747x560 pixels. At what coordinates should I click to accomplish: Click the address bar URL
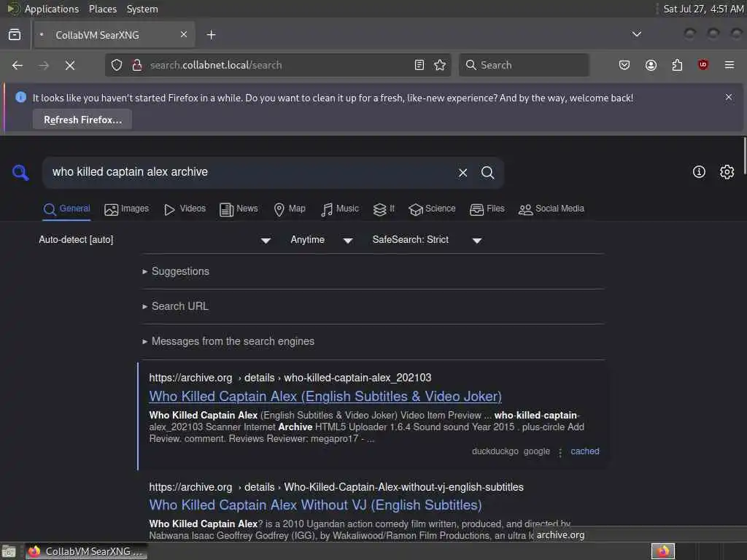tap(216, 65)
